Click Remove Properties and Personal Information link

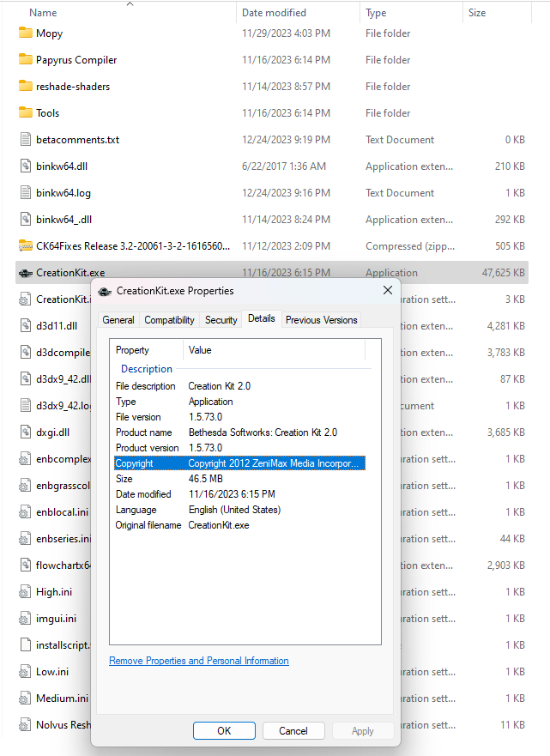point(198,661)
